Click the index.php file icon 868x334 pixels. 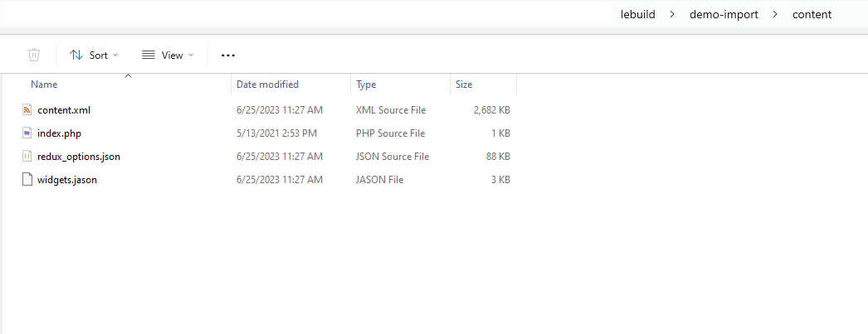27,133
